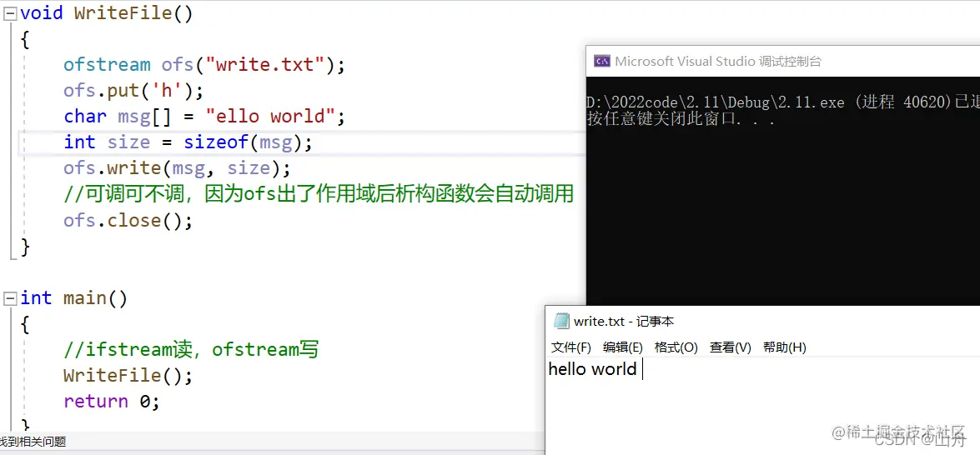Click the status bar text 到相关问题

pos(33,442)
